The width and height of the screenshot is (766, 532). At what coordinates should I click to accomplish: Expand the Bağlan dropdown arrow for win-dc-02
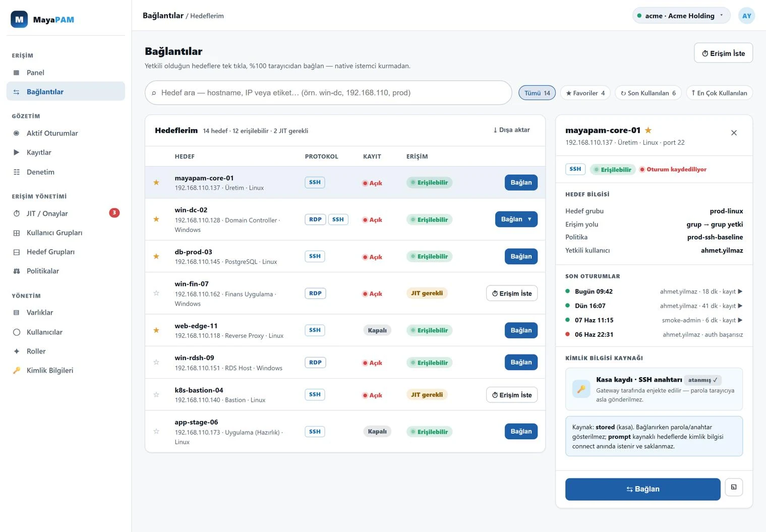click(529, 219)
